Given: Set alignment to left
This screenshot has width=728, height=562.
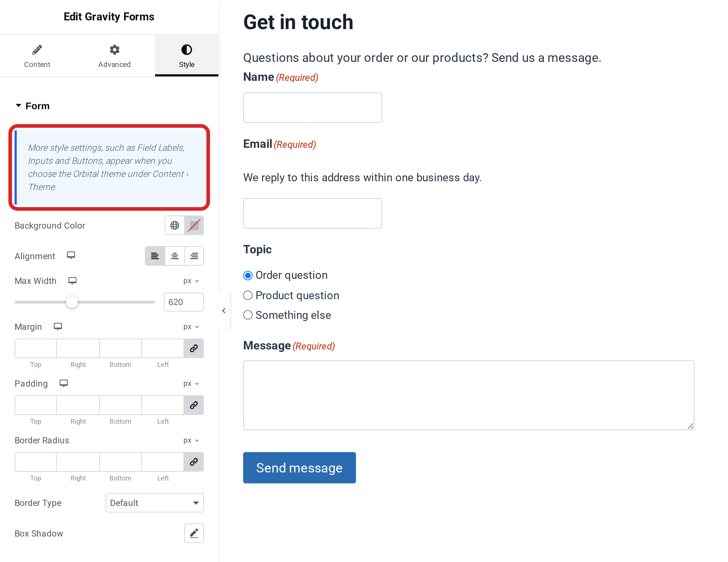Looking at the screenshot, I should coord(155,256).
